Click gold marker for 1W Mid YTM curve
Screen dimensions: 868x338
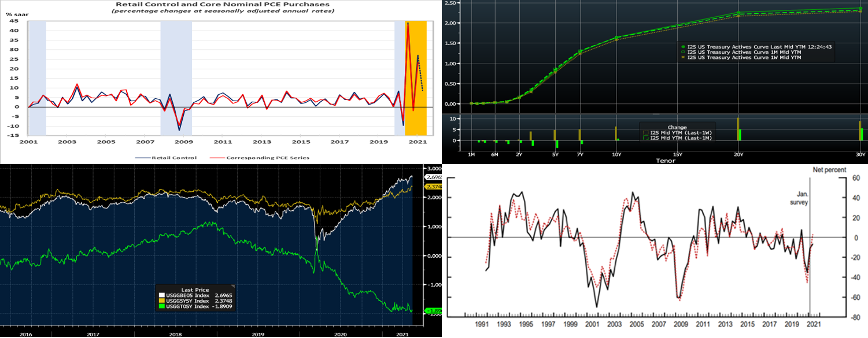(x=684, y=58)
